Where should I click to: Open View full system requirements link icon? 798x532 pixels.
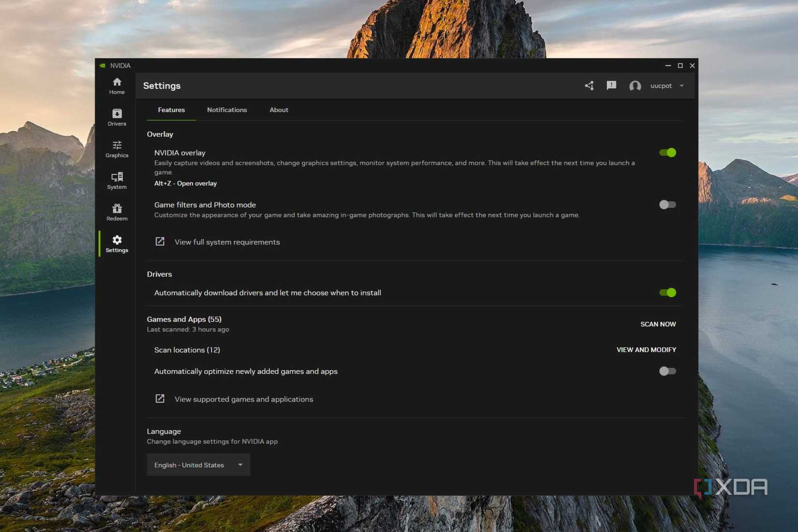coord(160,241)
